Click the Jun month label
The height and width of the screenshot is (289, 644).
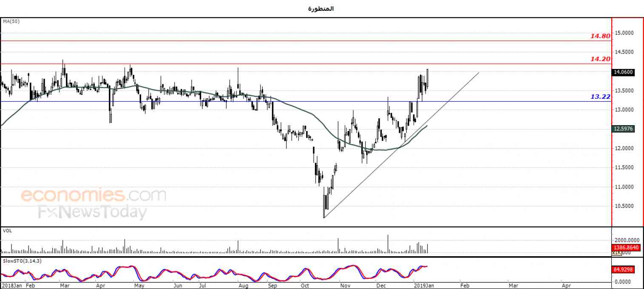click(x=179, y=286)
